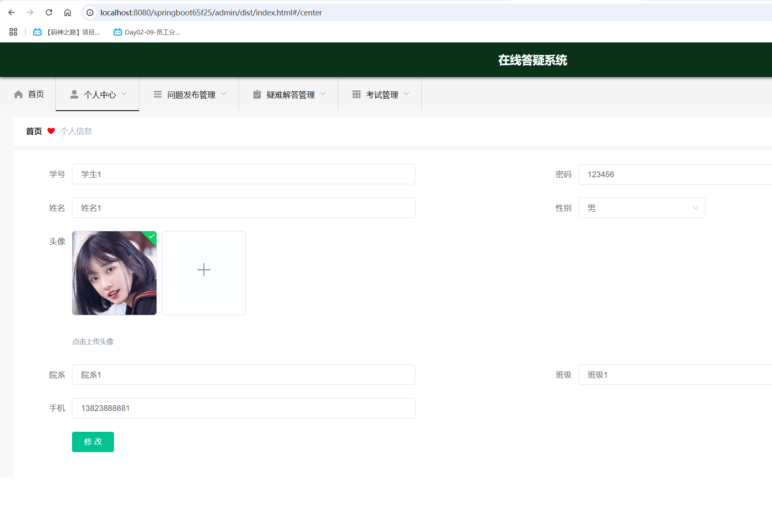This screenshot has width=772, height=532.
Task: Open the 考试管理 menu
Action: click(x=380, y=94)
